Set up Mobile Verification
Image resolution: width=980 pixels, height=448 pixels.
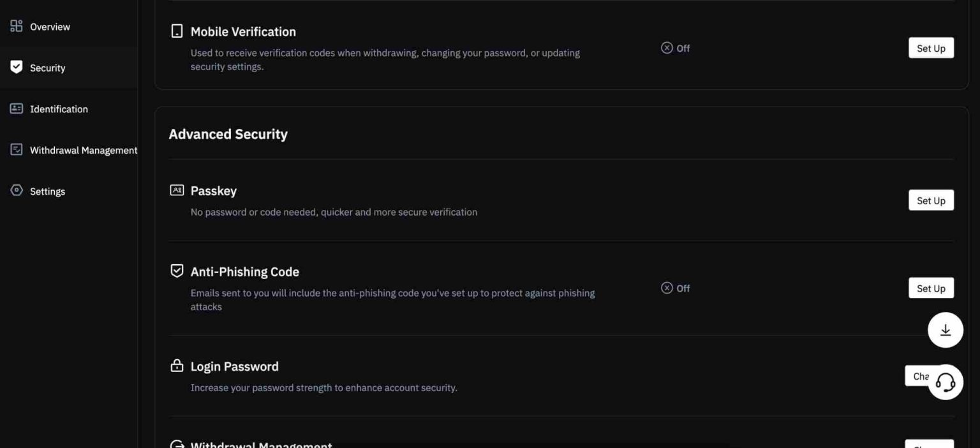(931, 47)
